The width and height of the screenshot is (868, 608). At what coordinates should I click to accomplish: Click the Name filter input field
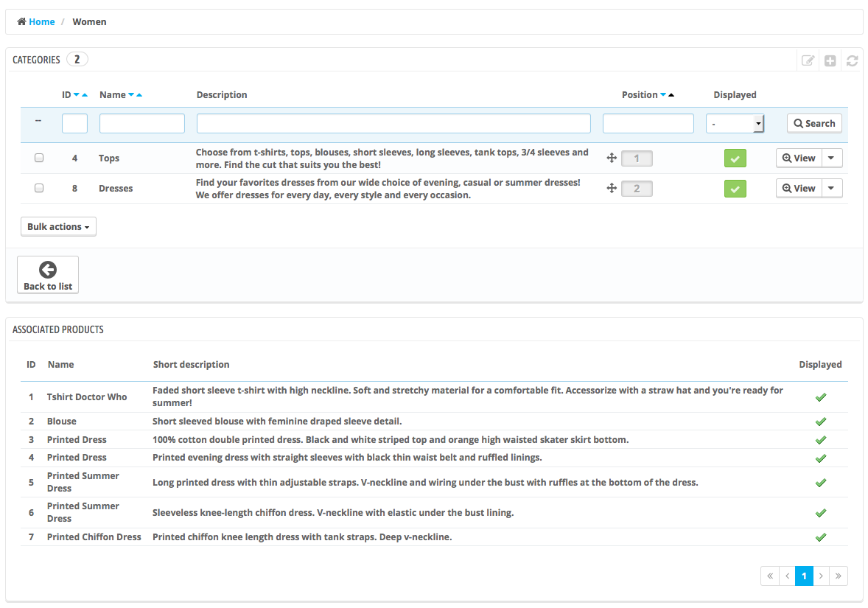tap(141, 124)
